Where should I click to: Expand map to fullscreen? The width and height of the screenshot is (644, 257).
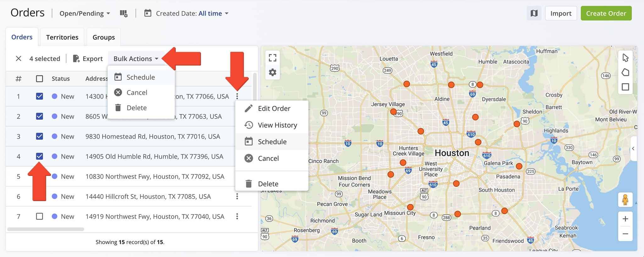coord(273,57)
